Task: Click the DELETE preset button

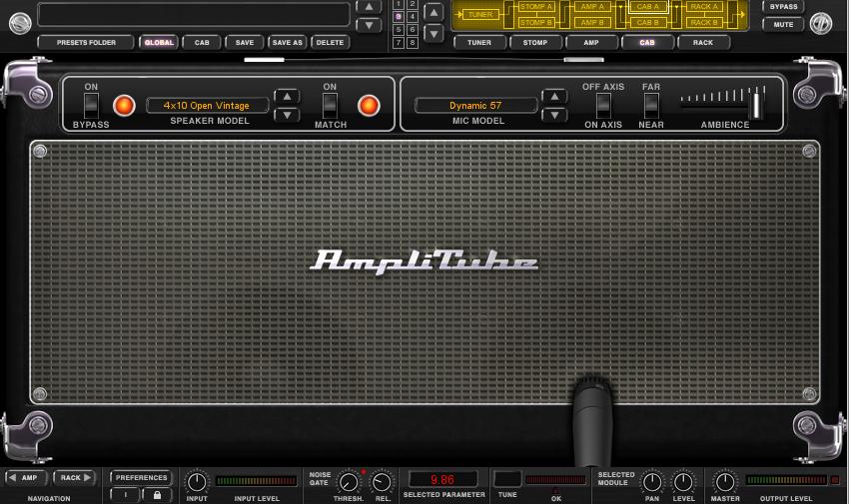Action: pos(330,43)
